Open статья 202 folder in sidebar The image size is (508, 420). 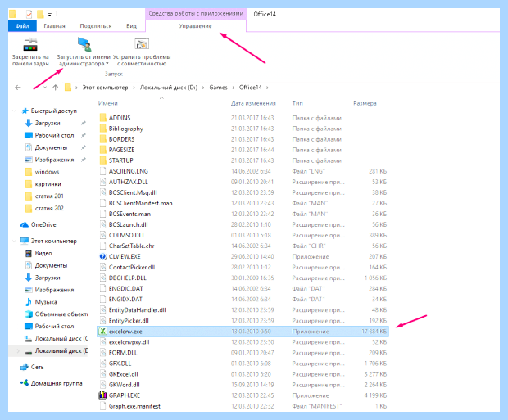click(49, 208)
